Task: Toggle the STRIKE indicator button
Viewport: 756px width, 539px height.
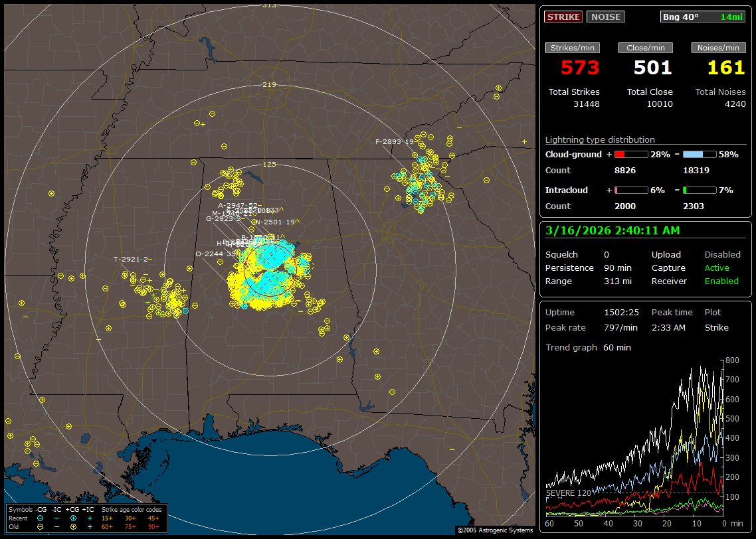Action: pos(563,17)
